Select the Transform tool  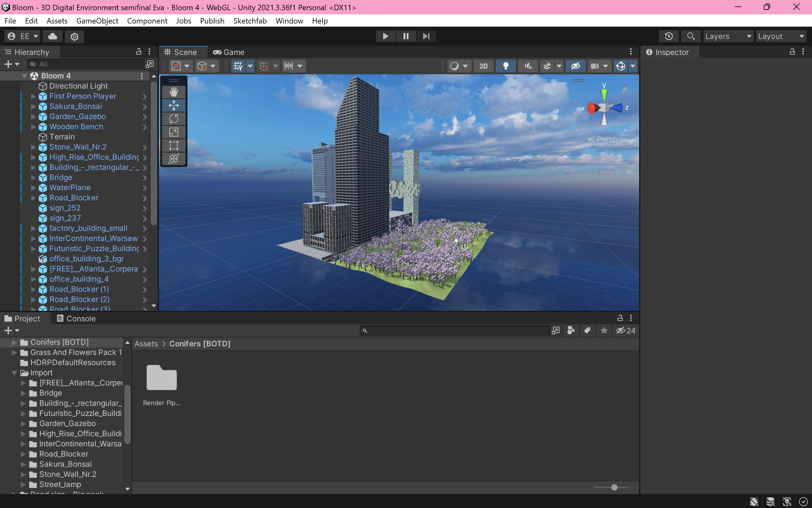pyautogui.click(x=174, y=158)
